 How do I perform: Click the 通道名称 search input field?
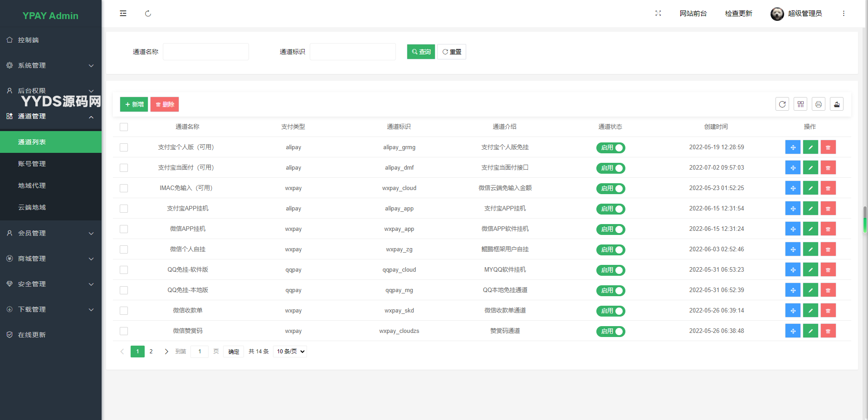point(206,52)
